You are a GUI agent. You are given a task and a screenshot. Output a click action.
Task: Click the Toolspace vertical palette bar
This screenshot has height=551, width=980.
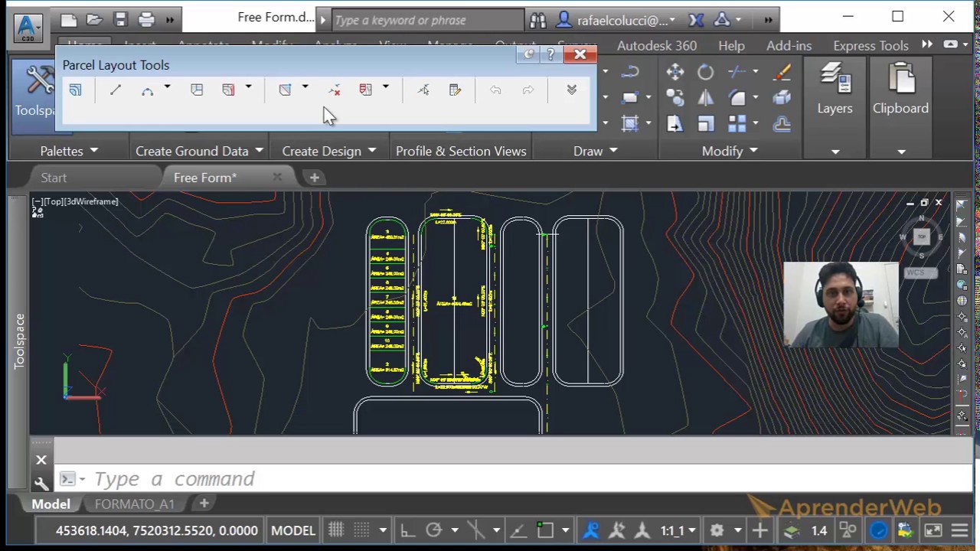click(19, 341)
